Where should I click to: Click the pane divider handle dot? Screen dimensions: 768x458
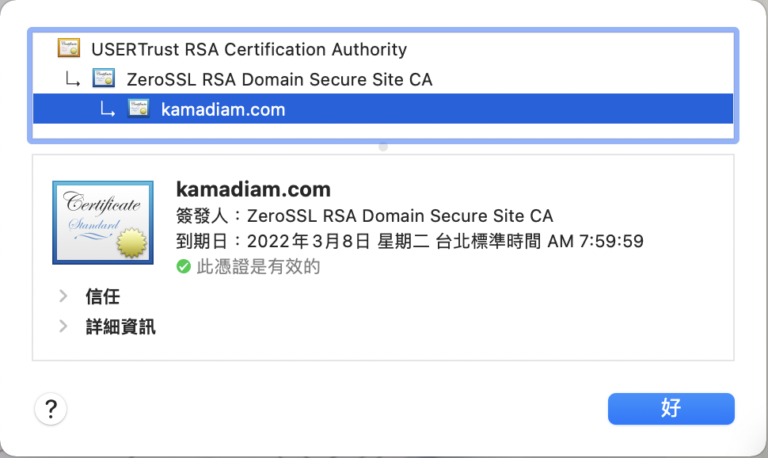[x=383, y=147]
